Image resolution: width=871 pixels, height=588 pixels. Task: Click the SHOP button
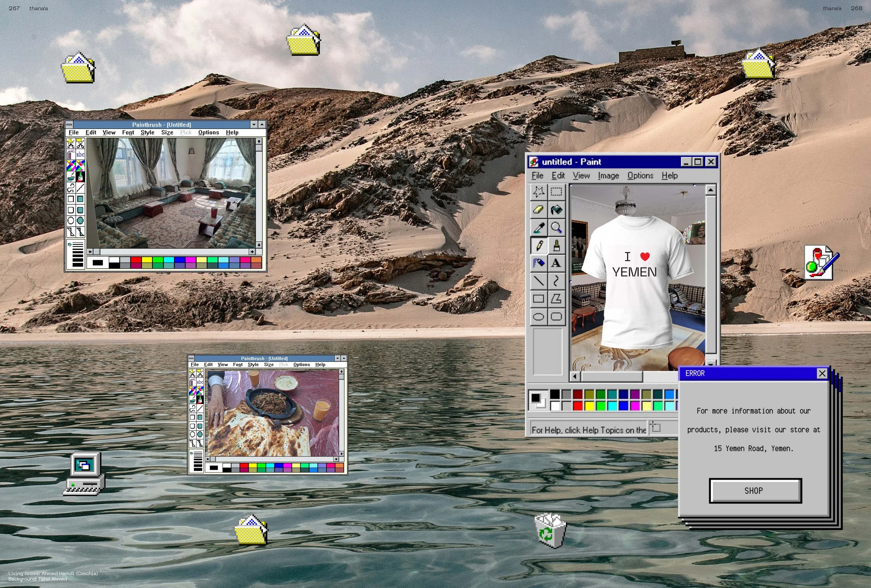(755, 490)
